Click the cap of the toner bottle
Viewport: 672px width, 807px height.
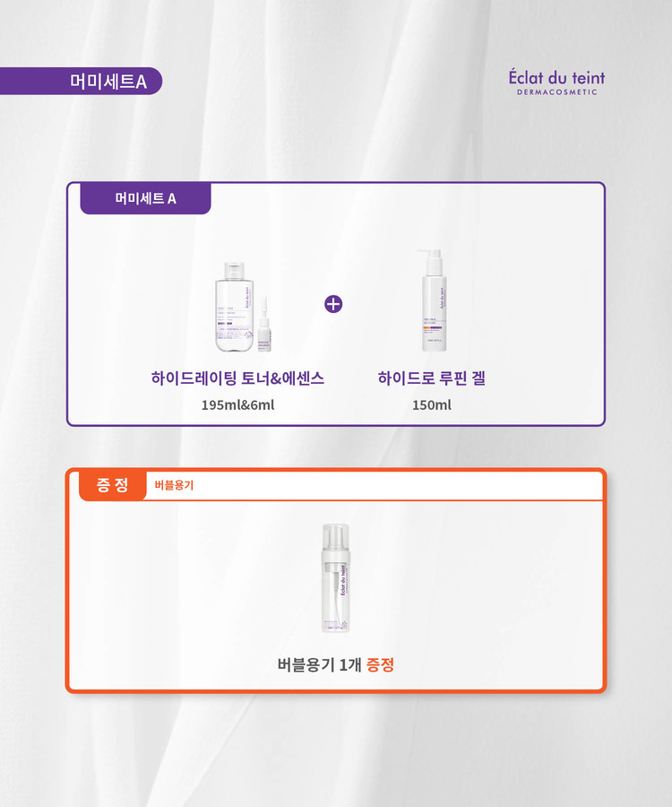[x=235, y=270]
